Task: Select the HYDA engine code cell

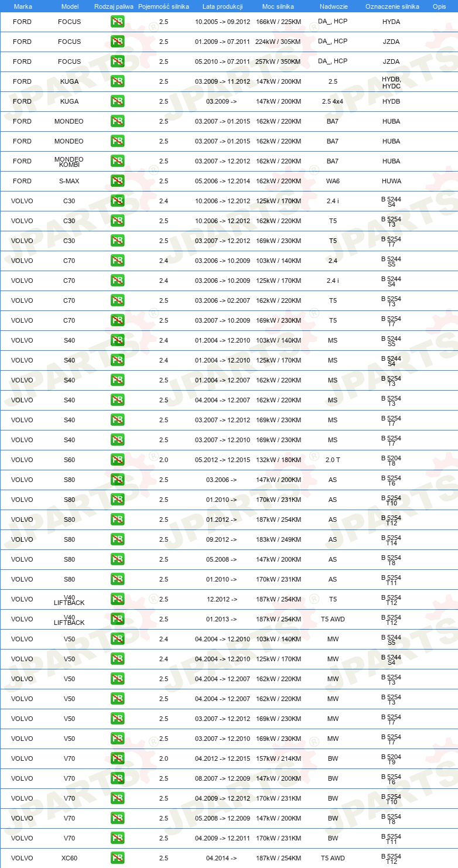Action: 391,22
